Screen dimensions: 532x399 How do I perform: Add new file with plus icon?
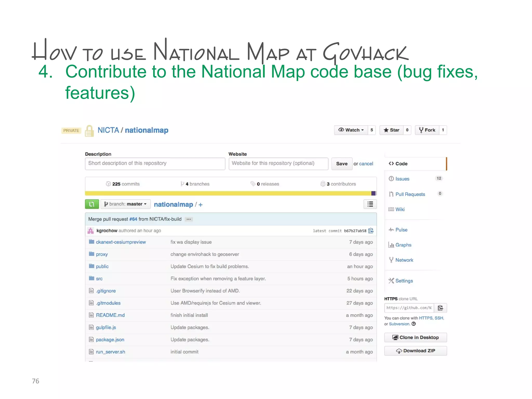click(x=201, y=205)
